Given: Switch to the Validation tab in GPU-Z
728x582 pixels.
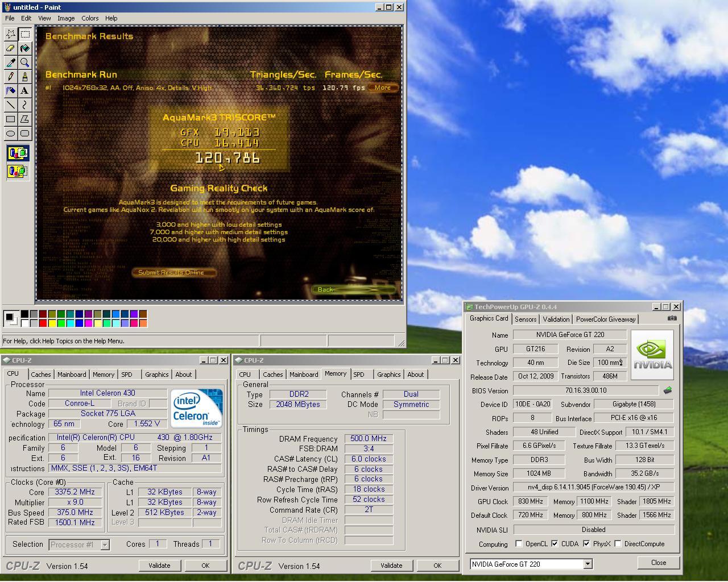Looking at the screenshot, I should (x=556, y=319).
